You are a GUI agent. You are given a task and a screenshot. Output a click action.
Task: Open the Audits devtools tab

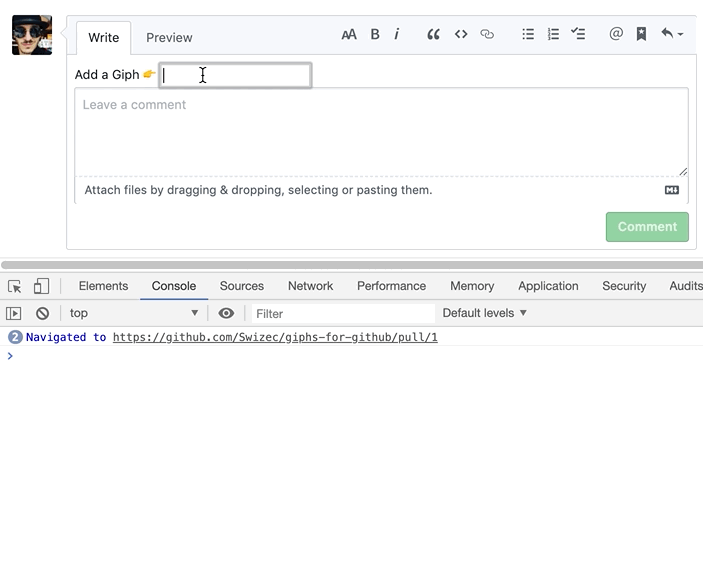686,286
